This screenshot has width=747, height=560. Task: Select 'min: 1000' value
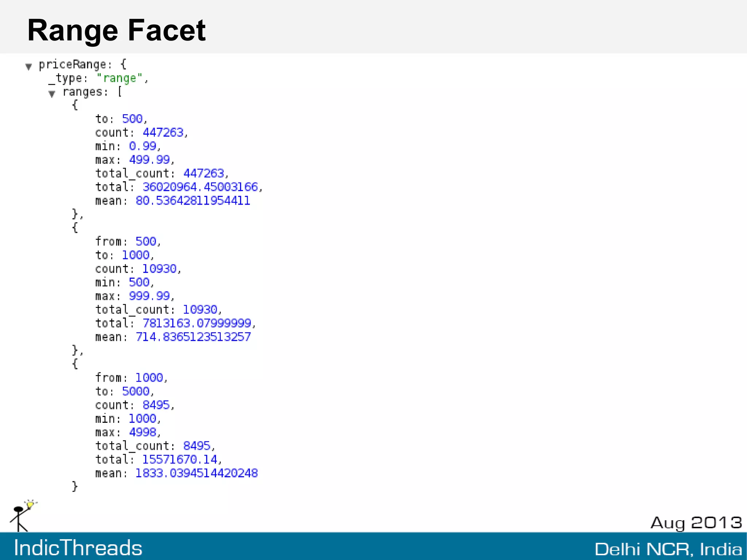(x=143, y=418)
